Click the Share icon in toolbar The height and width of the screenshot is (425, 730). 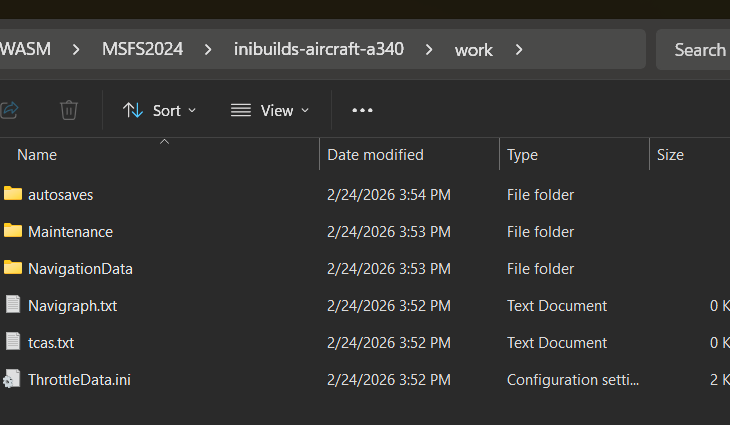tap(9, 110)
